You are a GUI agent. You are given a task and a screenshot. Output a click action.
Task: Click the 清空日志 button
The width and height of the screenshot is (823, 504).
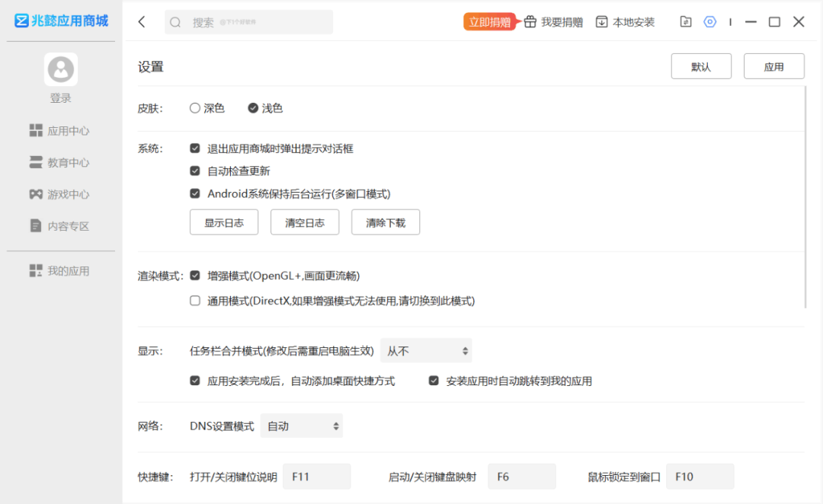tap(305, 222)
